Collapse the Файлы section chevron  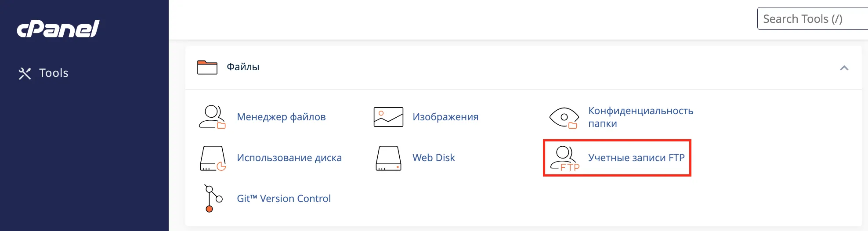[844, 68]
